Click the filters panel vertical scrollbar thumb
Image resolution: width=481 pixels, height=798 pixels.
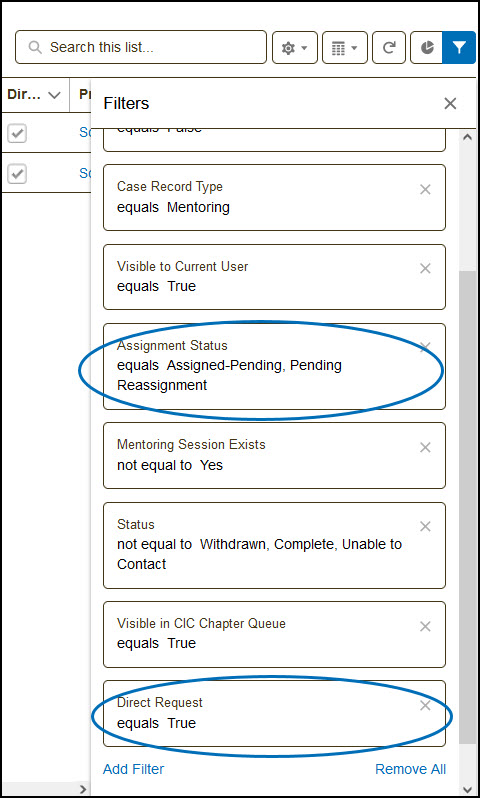pyautogui.click(x=467, y=508)
